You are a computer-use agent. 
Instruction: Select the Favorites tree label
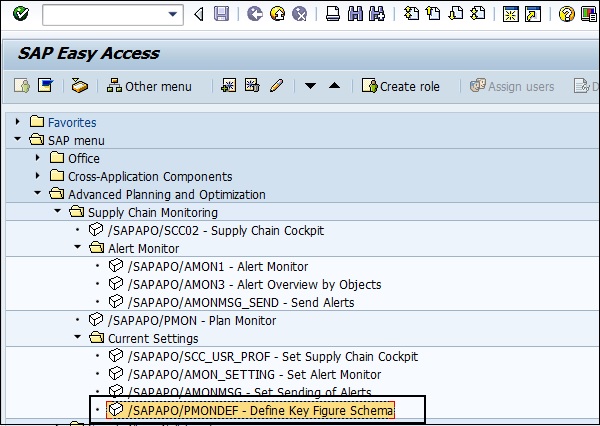click(x=72, y=122)
